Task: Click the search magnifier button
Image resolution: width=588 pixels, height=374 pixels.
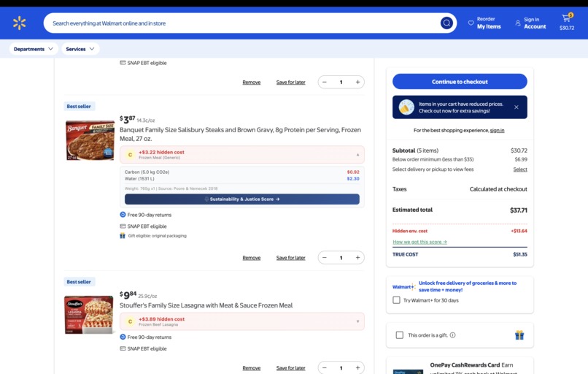Action: pyautogui.click(x=446, y=23)
